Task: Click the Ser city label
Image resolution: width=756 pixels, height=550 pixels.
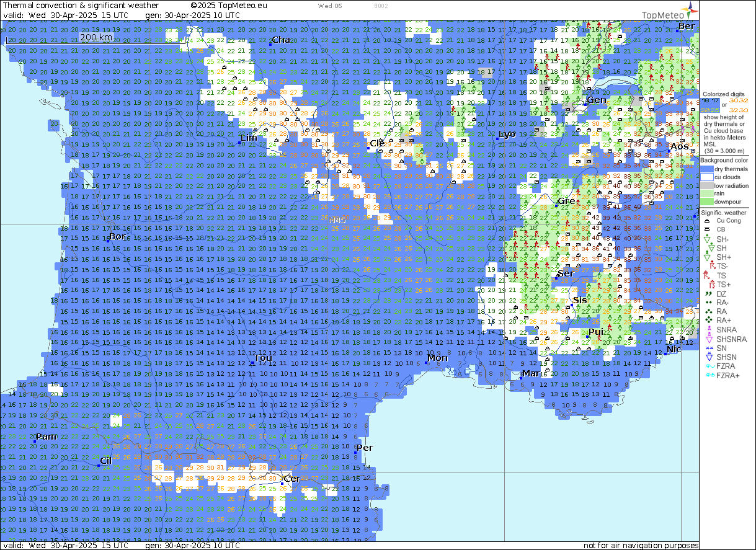Action: tap(566, 273)
